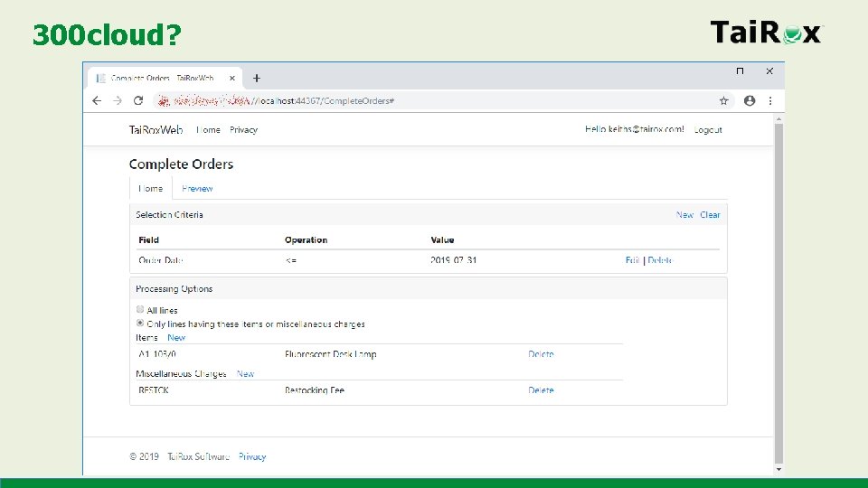Click the Hello keiths@tairox.com account link

point(635,129)
